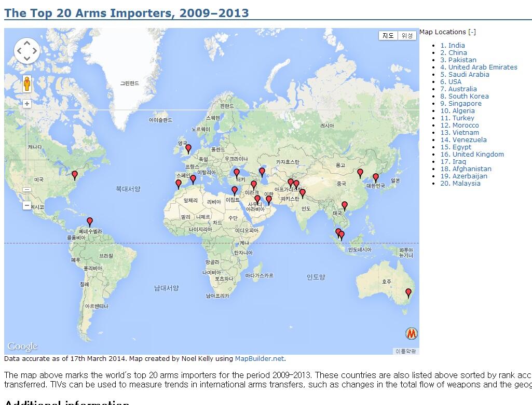Click the red marker over Australia
Image resolution: width=532 pixels, height=405 pixels.
click(x=408, y=293)
